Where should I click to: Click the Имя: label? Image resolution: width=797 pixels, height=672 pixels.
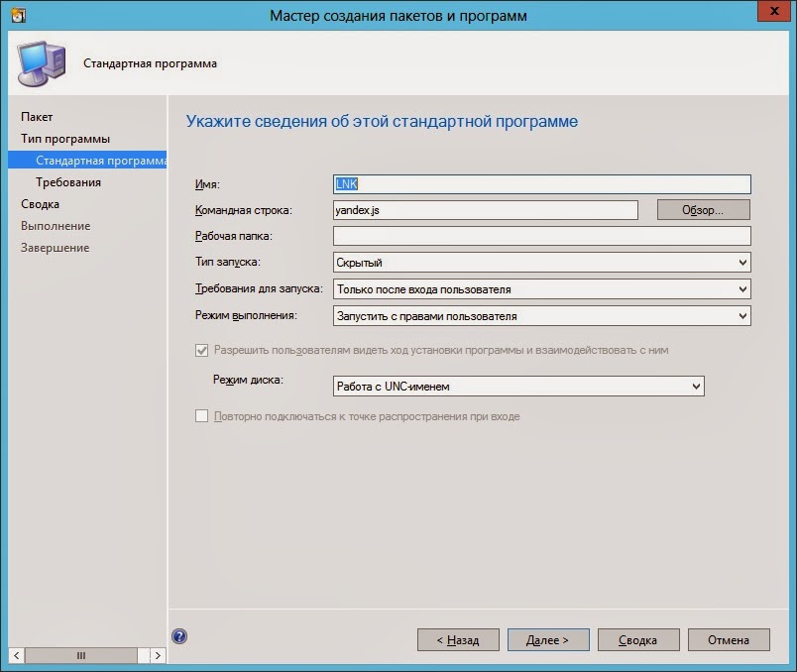pos(207,184)
